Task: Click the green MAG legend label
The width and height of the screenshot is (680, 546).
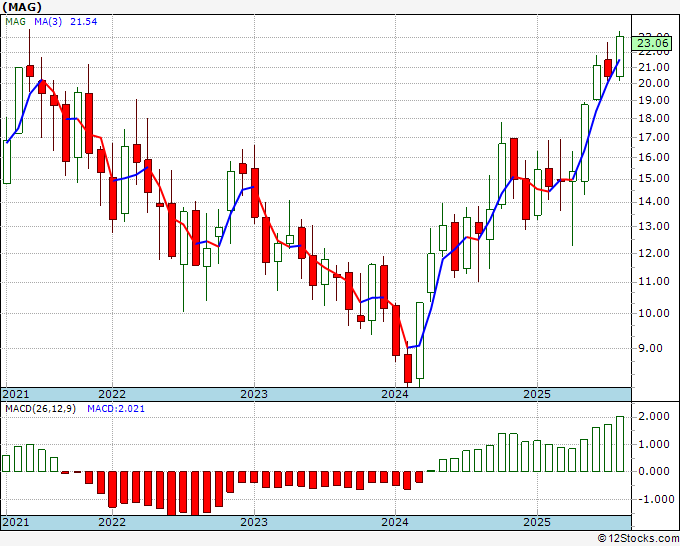Action: (x=15, y=21)
